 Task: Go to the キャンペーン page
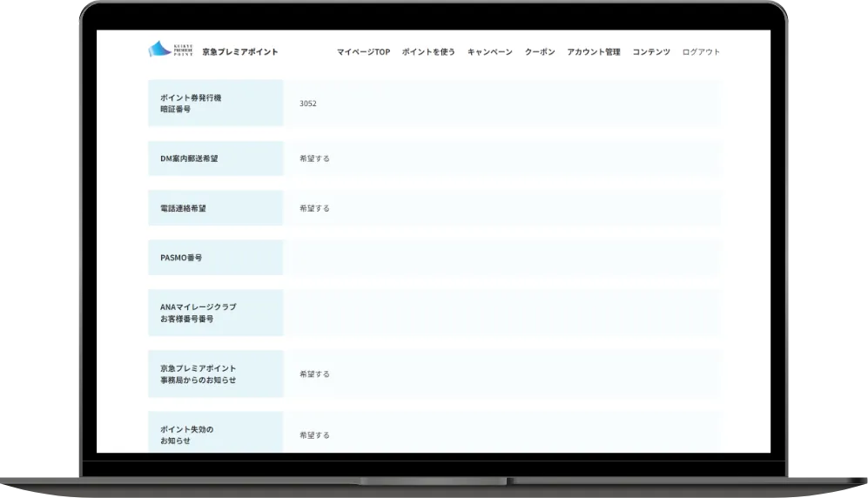point(490,51)
